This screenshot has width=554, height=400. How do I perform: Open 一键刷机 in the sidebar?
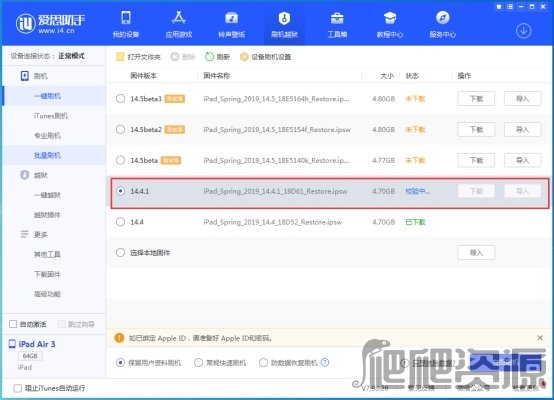pos(54,96)
